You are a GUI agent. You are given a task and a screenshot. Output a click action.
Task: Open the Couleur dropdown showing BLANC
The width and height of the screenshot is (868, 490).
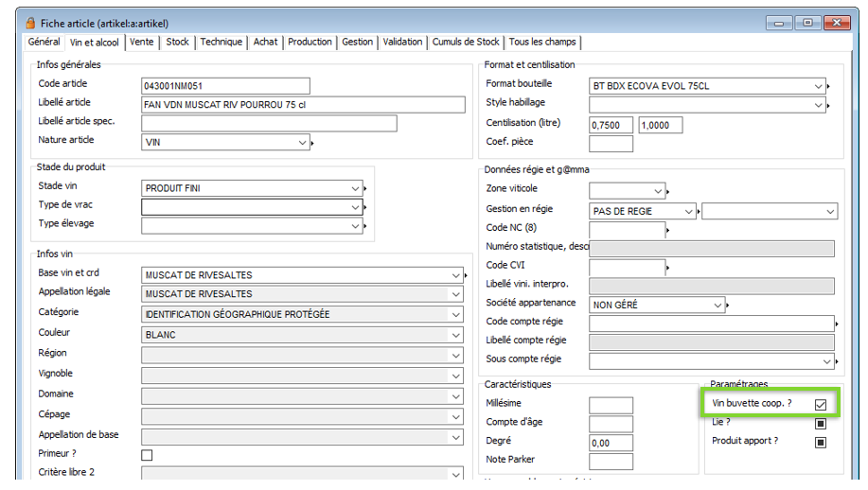(455, 335)
